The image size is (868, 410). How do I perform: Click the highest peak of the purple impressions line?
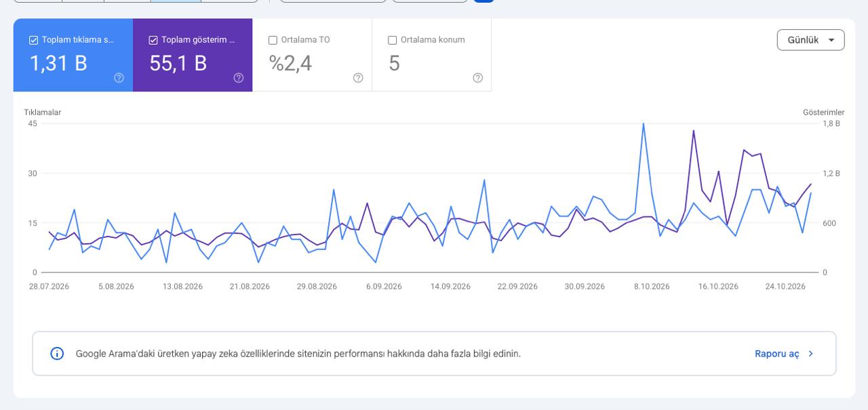(694, 131)
